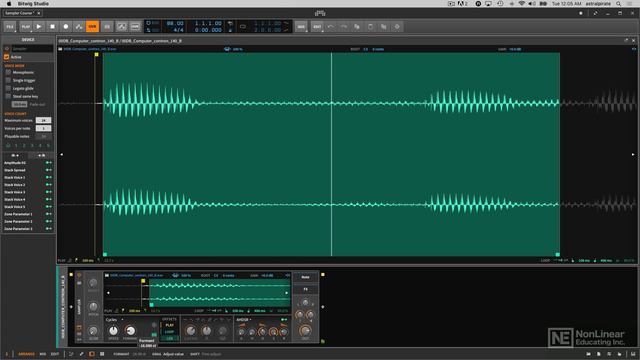Enable the Monophonic checkbox
The image size is (640, 360).
click(8, 72)
